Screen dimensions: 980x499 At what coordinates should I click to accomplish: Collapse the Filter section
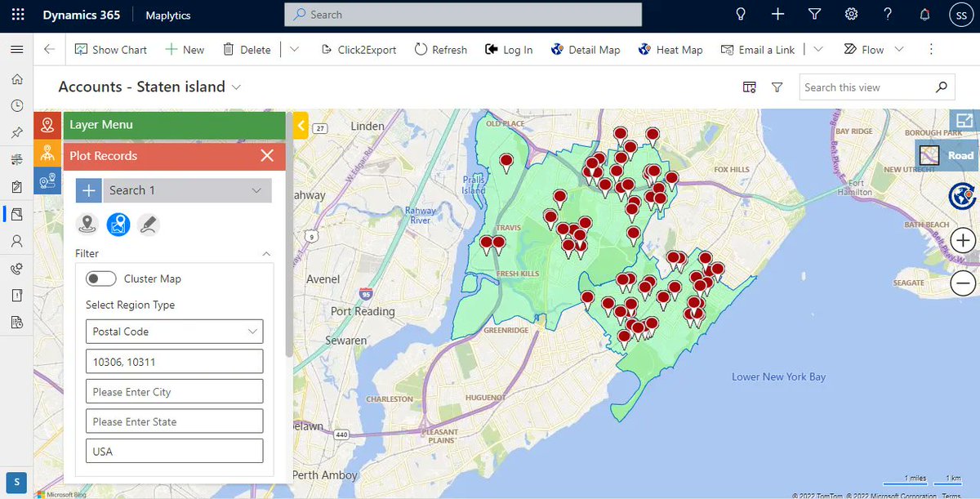coord(266,254)
